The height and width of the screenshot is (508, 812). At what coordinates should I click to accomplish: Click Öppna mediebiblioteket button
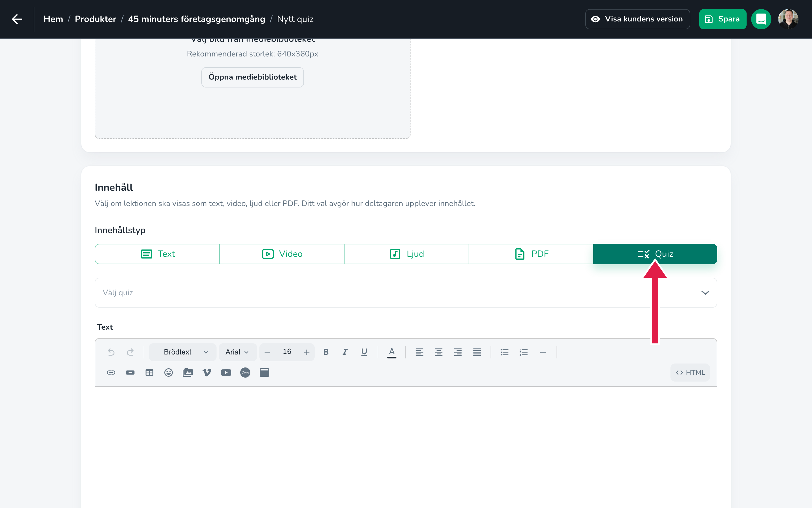point(253,77)
